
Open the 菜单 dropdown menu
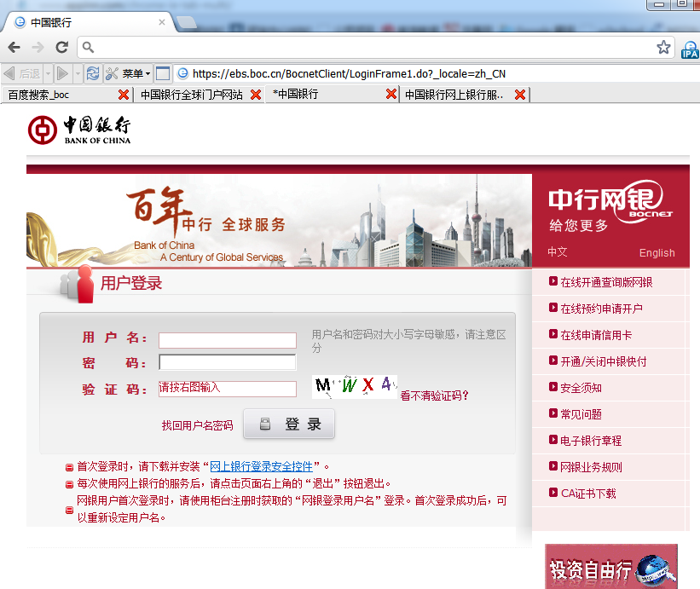(x=136, y=73)
